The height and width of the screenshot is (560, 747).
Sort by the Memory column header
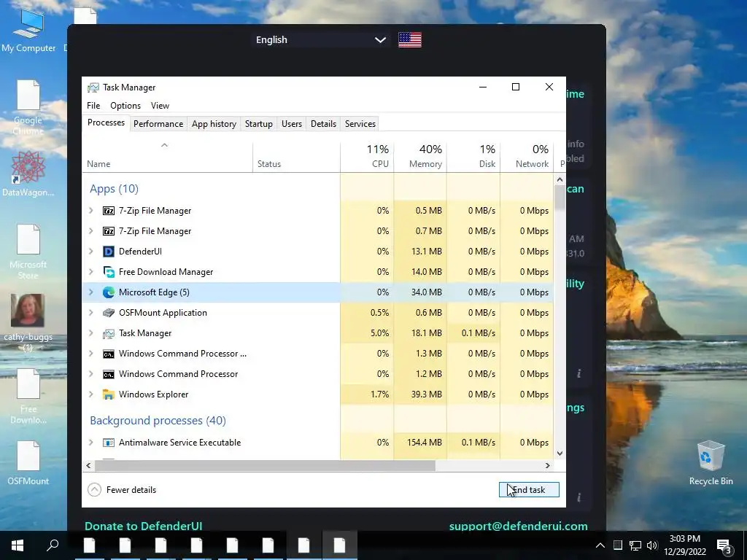420,157
